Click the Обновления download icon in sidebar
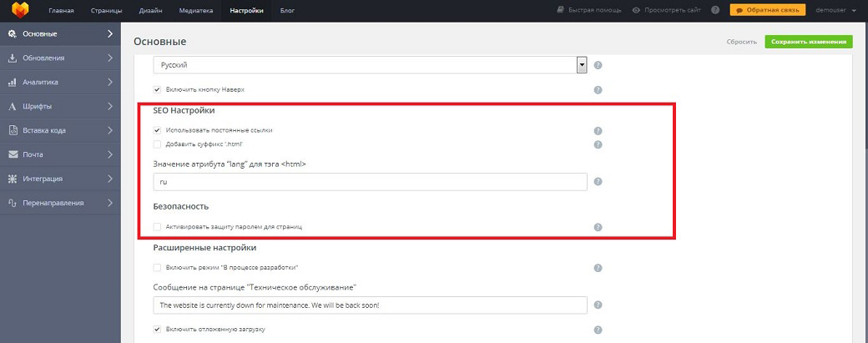The width and height of the screenshot is (868, 343). coord(13,58)
